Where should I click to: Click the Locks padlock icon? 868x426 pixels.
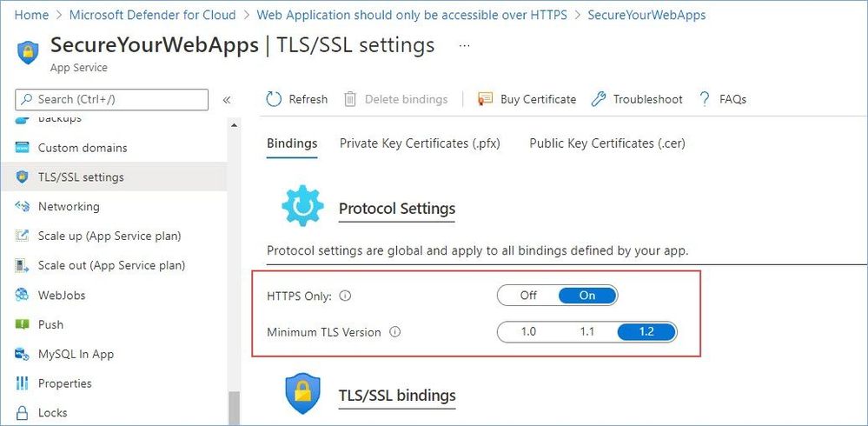(22, 413)
